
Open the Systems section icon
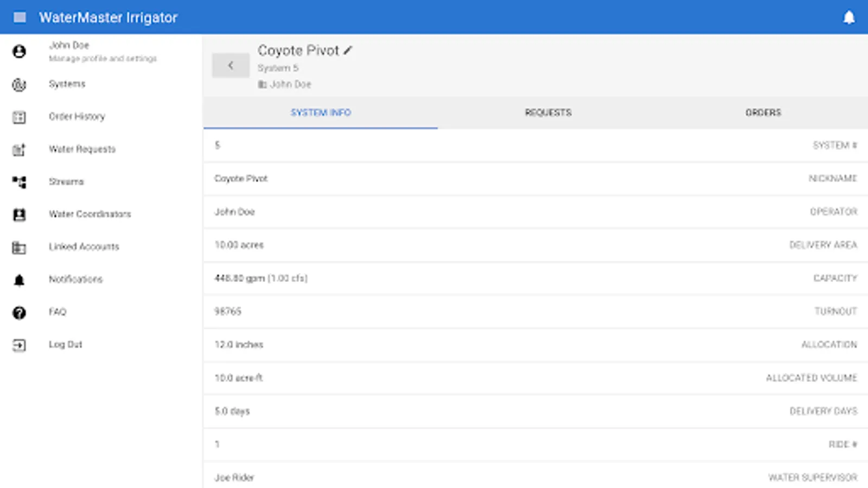(x=20, y=84)
